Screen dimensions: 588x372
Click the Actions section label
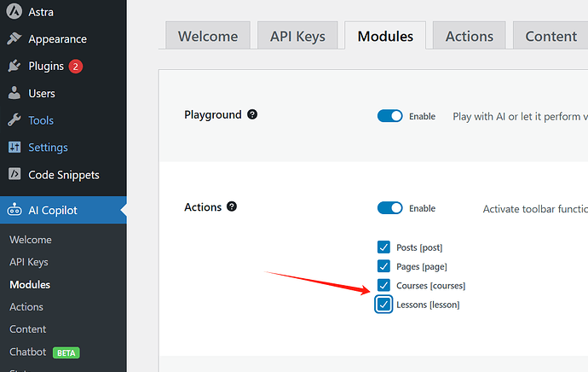(x=203, y=206)
